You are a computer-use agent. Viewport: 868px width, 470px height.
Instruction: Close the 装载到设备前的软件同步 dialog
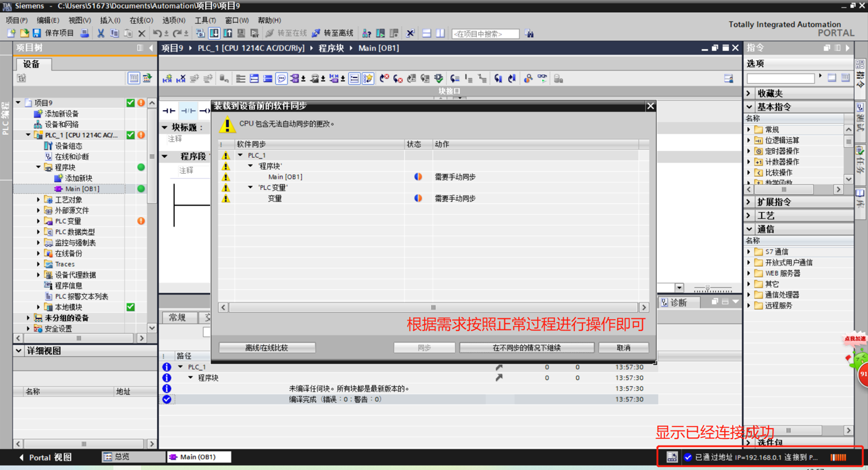(650, 106)
